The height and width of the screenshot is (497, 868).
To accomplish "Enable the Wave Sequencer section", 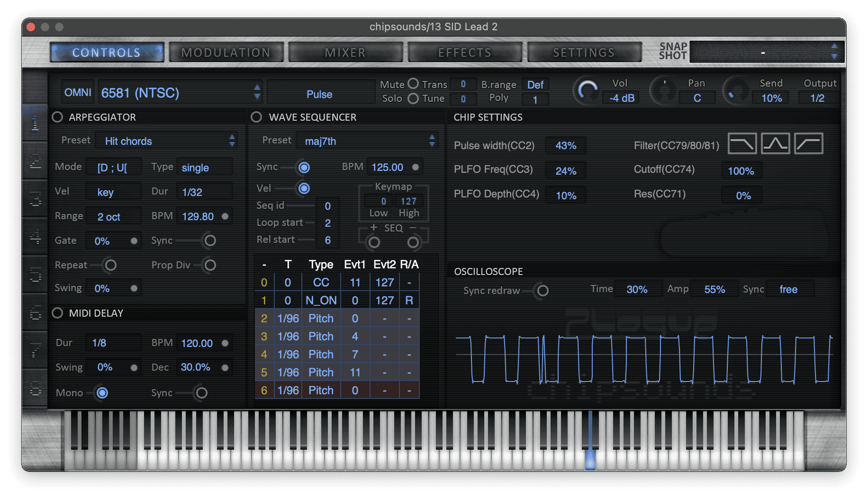I will click(256, 117).
